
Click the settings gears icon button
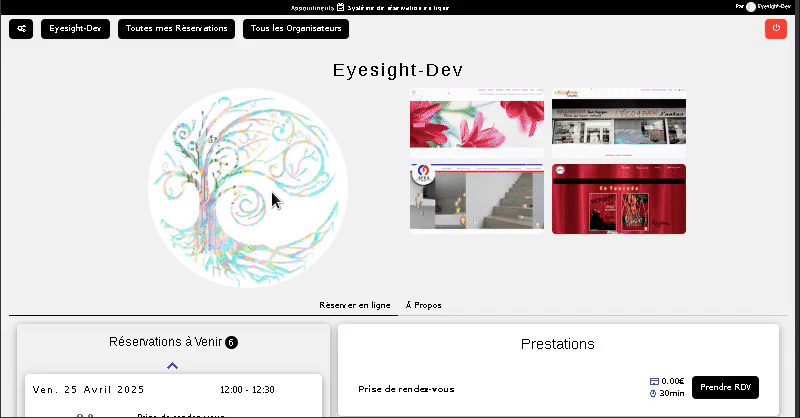coord(20,29)
